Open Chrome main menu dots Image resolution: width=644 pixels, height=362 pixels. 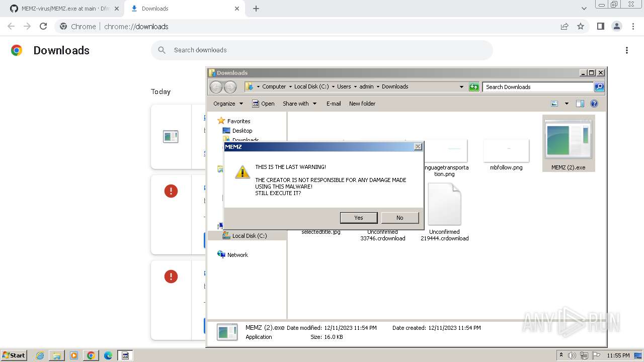click(x=633, y=27)
